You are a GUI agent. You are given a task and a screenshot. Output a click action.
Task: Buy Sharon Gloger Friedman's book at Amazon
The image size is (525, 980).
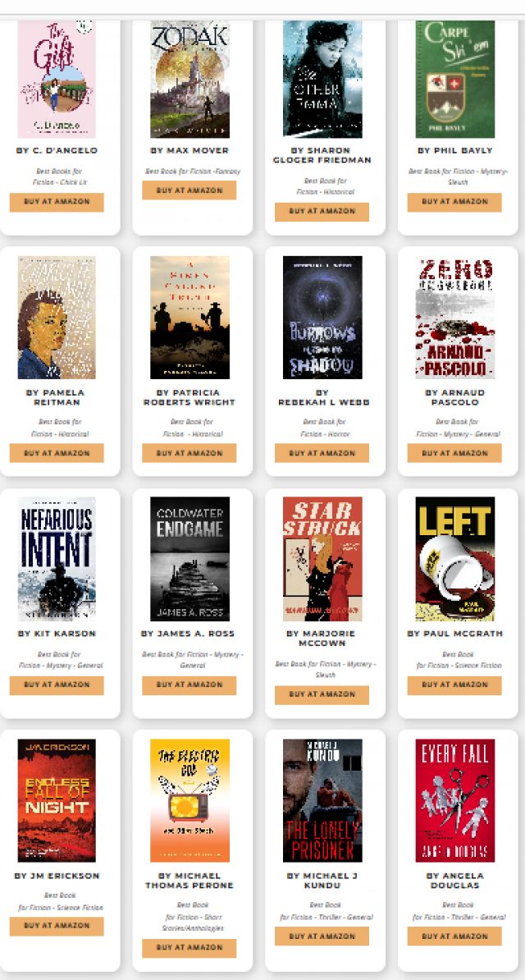tap(322, 211)
